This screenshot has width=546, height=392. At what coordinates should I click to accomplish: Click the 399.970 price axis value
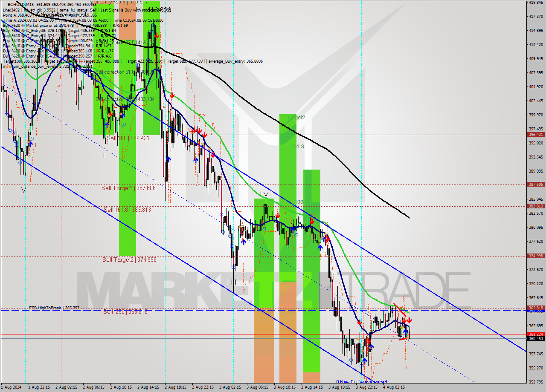(536, 115)
